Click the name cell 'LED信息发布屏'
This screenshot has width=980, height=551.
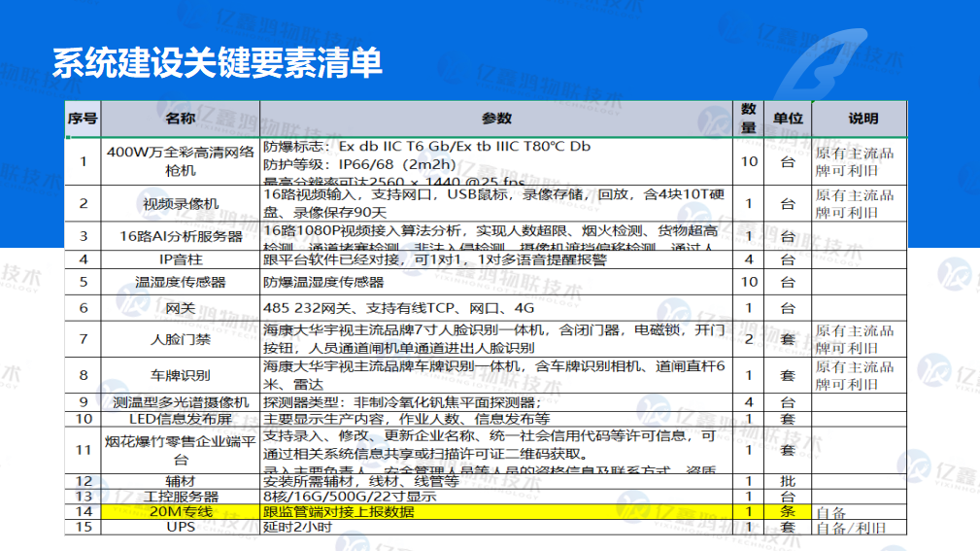pyautogui.click(x=180, y=419)
